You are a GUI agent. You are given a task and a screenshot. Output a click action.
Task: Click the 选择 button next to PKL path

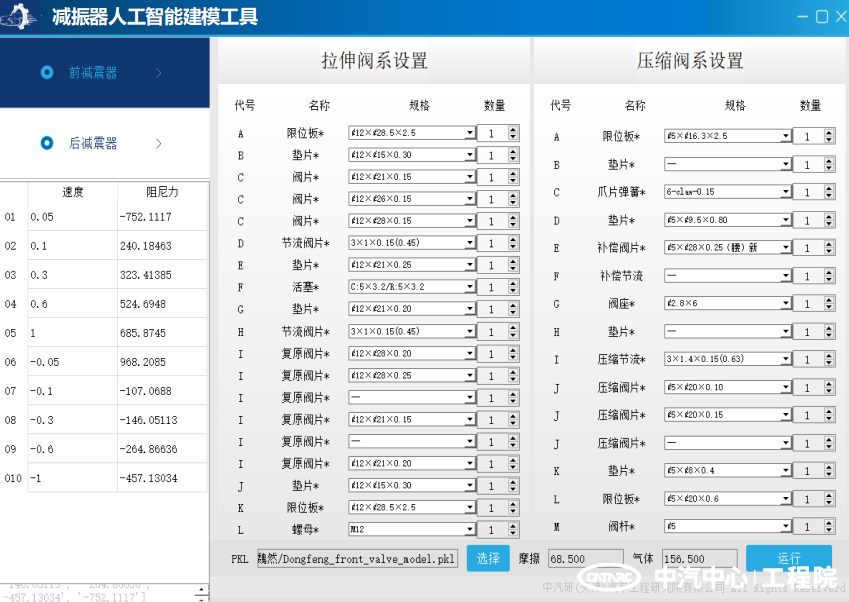pos(487,558)
